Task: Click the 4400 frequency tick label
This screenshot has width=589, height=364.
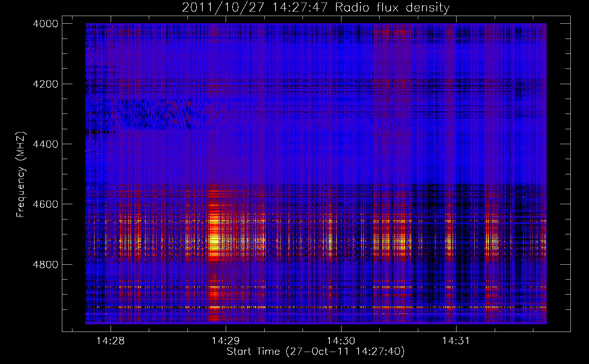Action: click(x=46, y=144)
